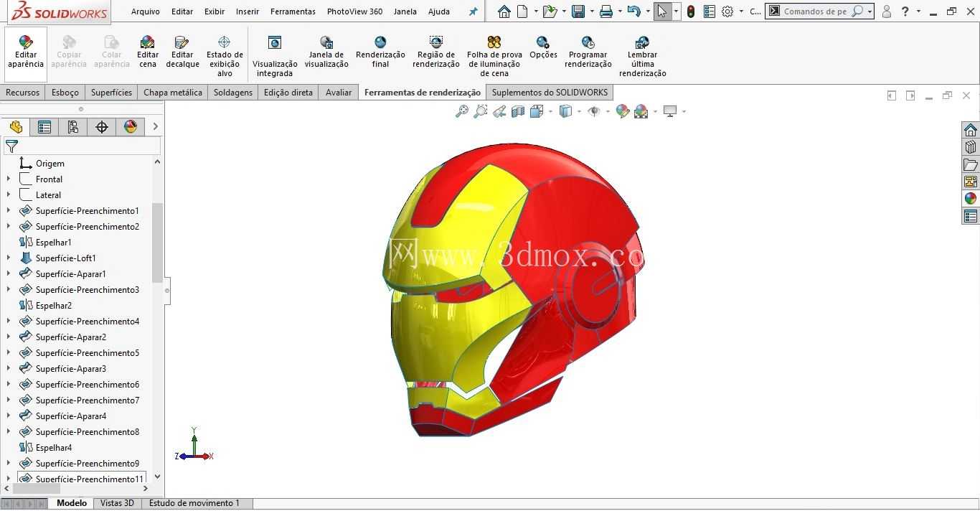Open the Help question mark button
Screen dimensions: 980x511
[x=905, y=11]
